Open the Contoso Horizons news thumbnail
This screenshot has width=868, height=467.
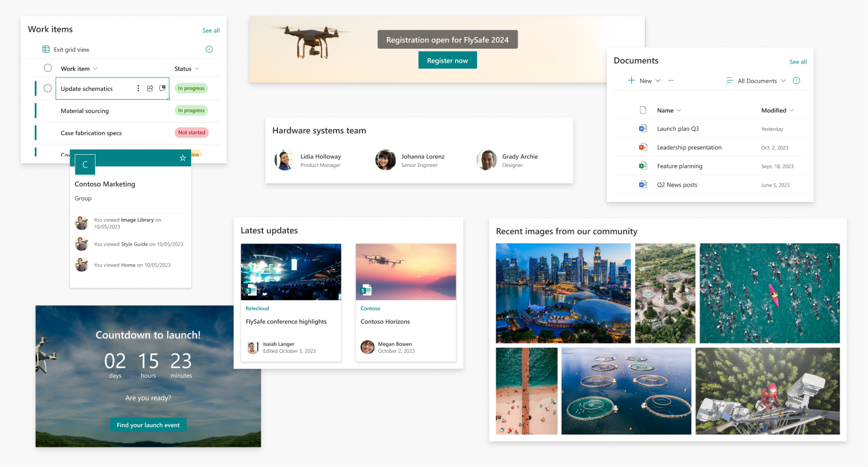coord(405,272)
